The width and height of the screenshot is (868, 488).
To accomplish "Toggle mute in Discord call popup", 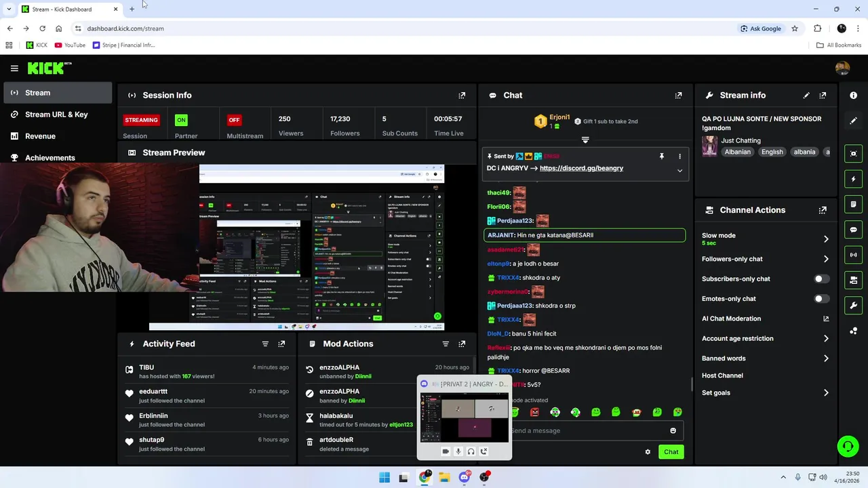I will 458,451.
